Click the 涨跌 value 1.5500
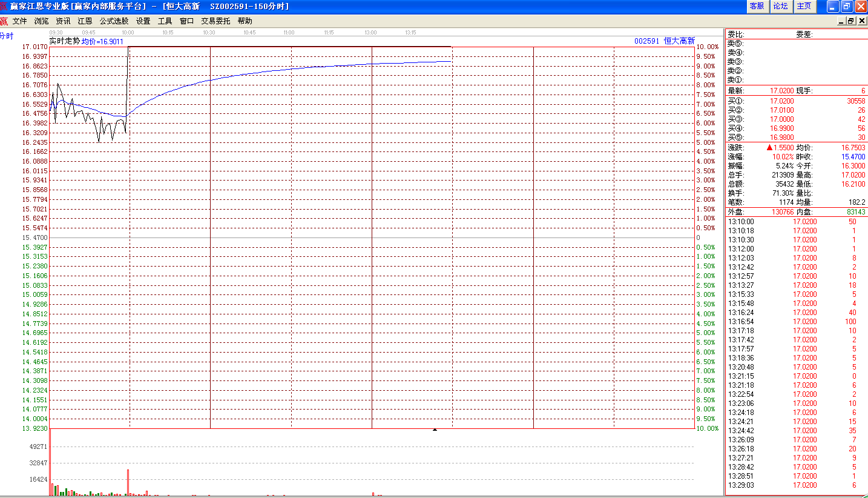 point(781,148)
